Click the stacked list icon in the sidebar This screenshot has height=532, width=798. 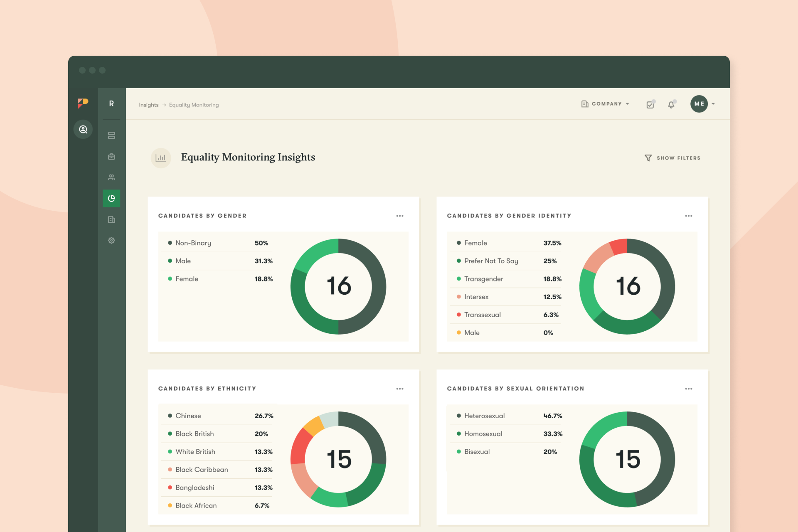(x=111, y=135)
